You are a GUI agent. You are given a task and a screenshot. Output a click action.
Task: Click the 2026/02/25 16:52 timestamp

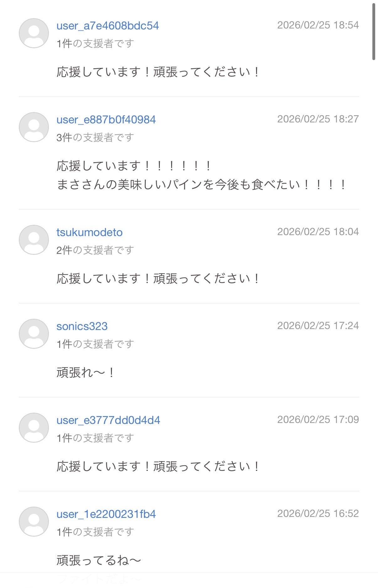318,513
